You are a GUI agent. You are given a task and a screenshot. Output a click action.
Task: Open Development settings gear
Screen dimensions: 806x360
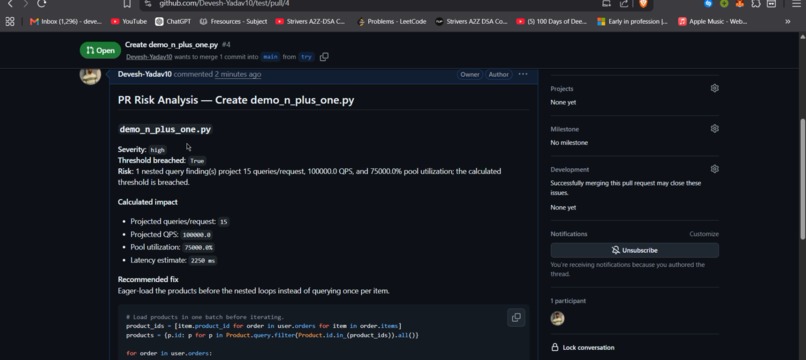pos(715,169)
